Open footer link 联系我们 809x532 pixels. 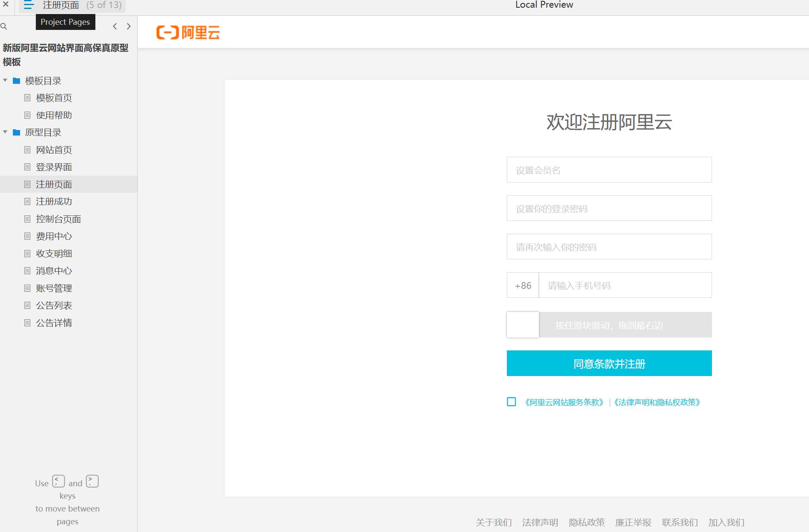pyautogui.click(x=680, y=523)
